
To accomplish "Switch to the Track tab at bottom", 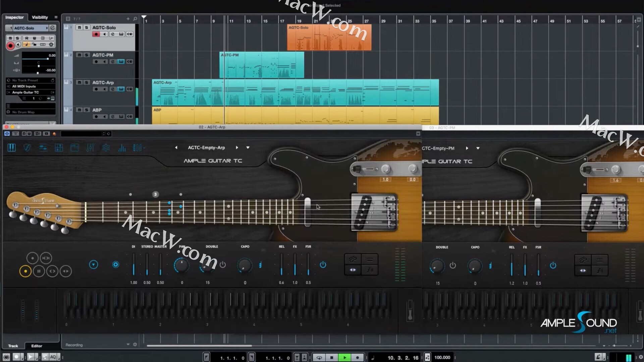I will 13,346.
